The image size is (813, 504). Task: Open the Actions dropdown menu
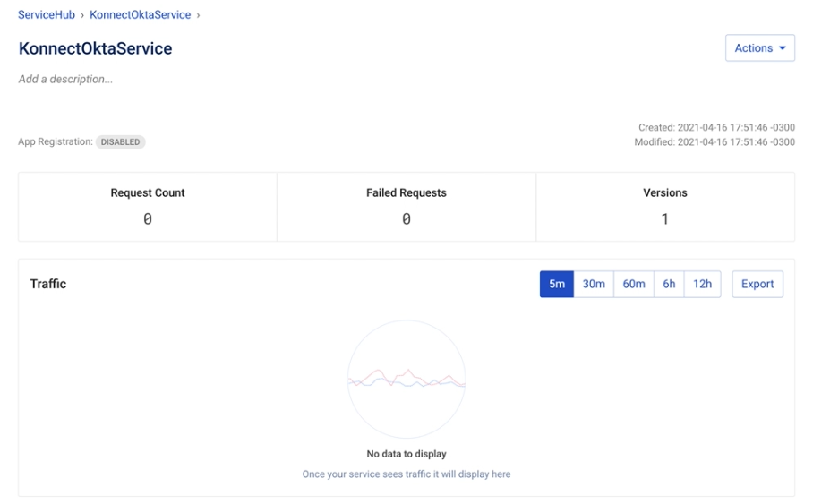(759, 48)
